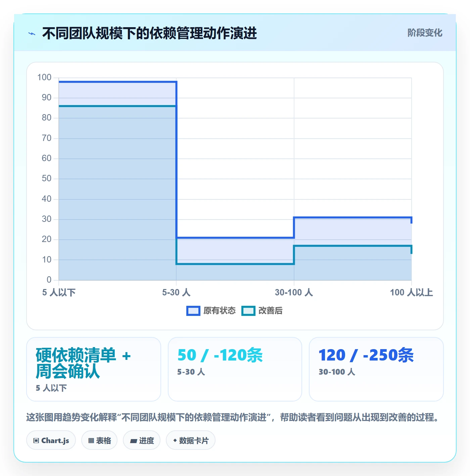Toggle the 原有状态 legend swatch
Screen dimensions: 470x476
193,311
